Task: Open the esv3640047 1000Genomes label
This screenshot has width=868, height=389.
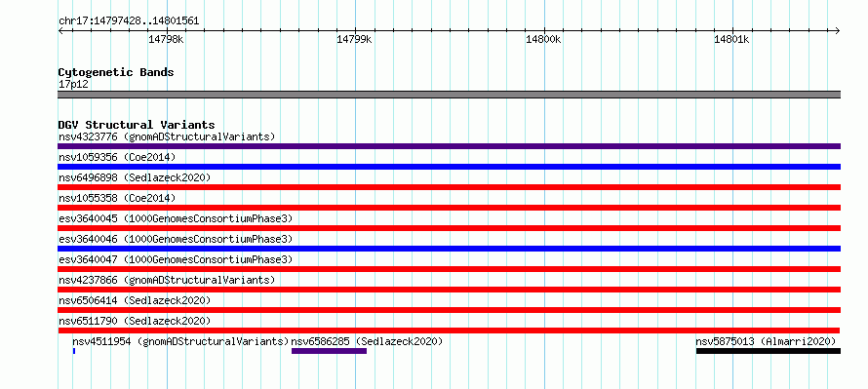Action: pos(176,259)
